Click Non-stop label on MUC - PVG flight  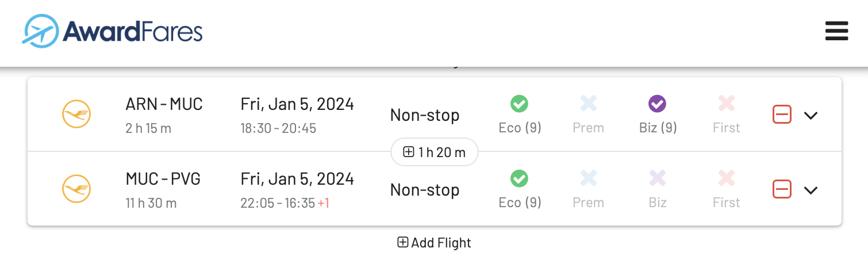point(424,190)
